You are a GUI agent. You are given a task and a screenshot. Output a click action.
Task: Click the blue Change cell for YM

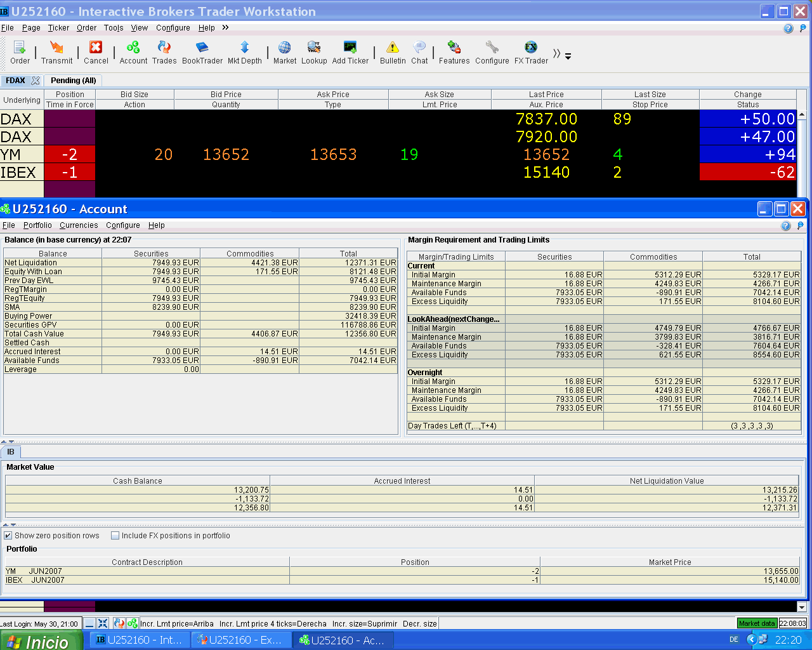pyautogui.click(x=747, y=154)
